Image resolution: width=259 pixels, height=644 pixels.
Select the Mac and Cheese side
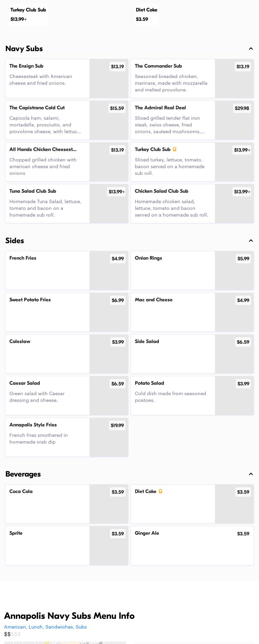pyautogui.click(x=192, y=312)
